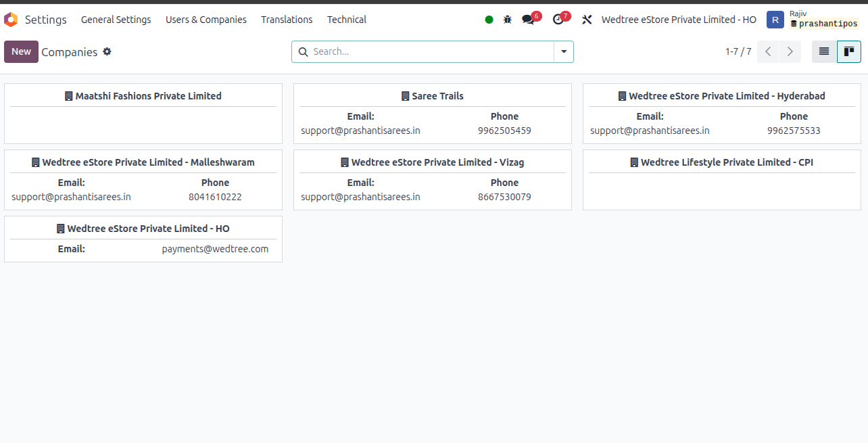Image resolution: width=868 pixels, height=443 pixels.
Task: Open Wedtree eStore Private Limited - HO card
Action: (x=143, y=239)
